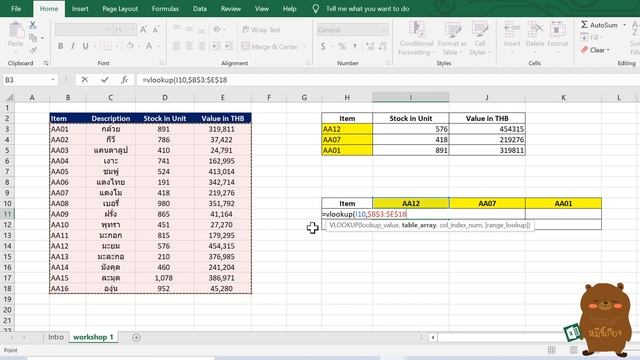The image size is (640, 360).
Task: Switch to the Data tab
Action: (200, 9)
